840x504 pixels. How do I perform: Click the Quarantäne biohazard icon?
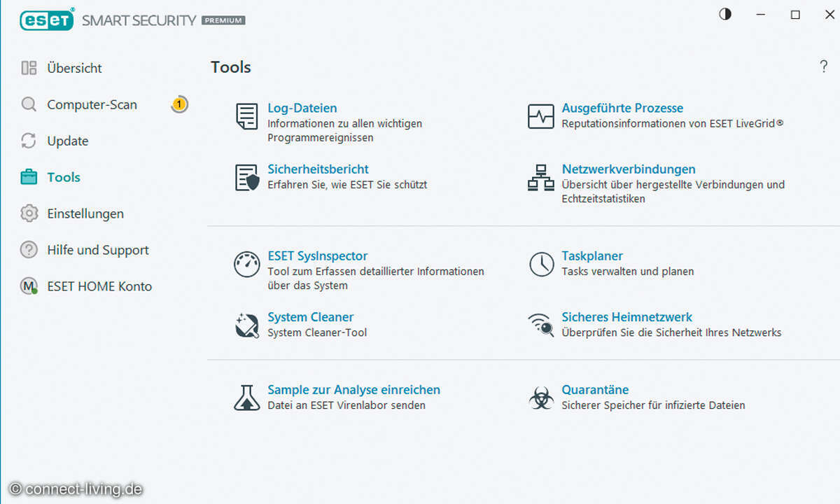pyautogui.click(x=540, y=398)
